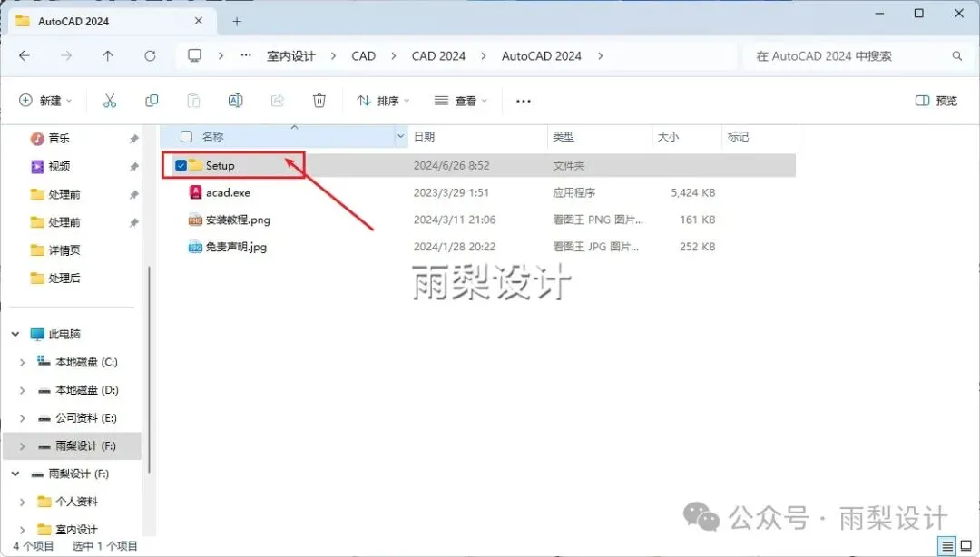
Task: Select the highlighted 雨梨设计 (F:) drive
Action: pos(73,445)
